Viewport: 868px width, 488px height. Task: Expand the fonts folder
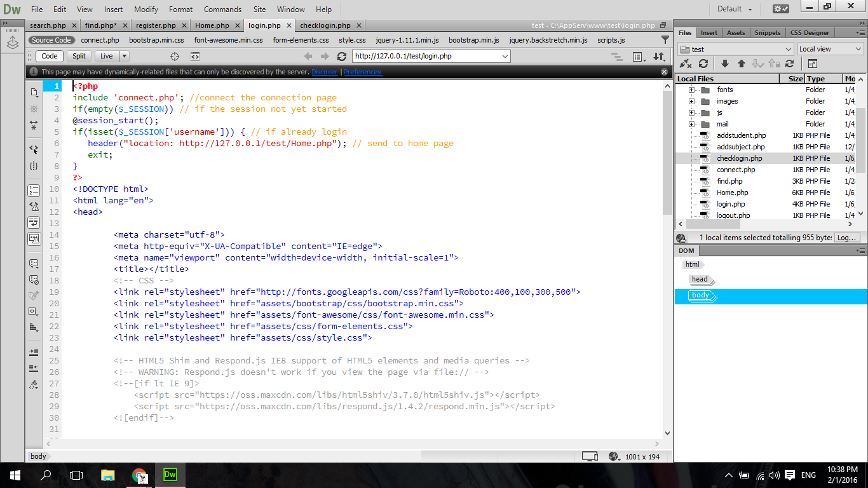(x=692, y=90)
